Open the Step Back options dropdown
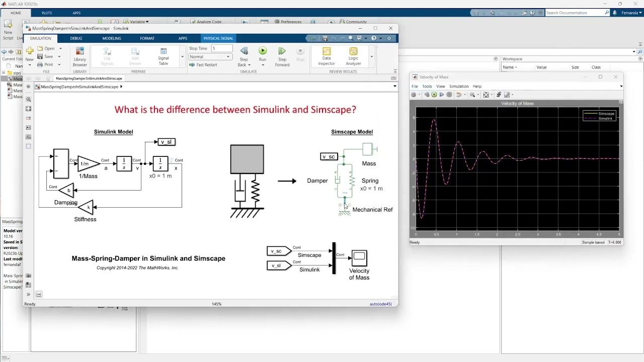 [x=250, y=65]
